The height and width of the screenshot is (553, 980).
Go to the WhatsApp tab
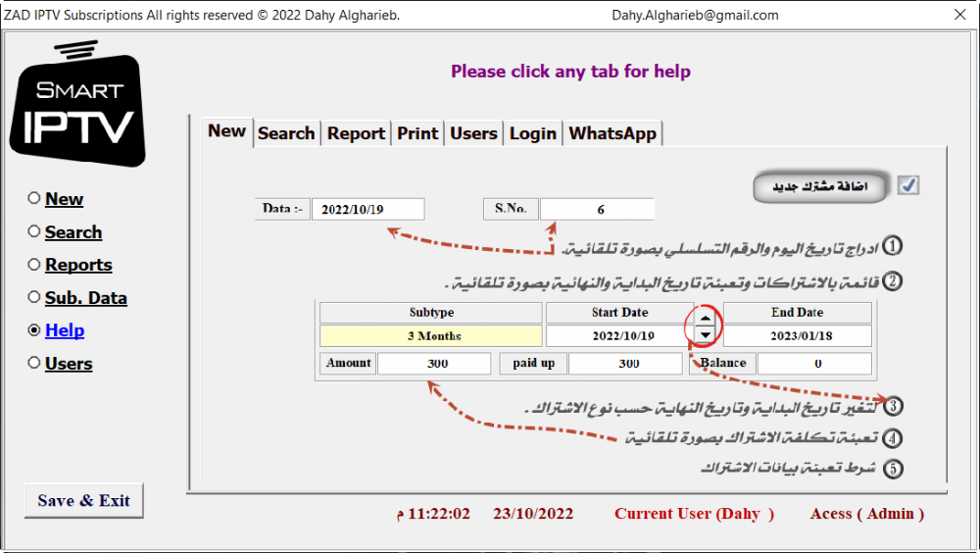(x=612, y=133)
